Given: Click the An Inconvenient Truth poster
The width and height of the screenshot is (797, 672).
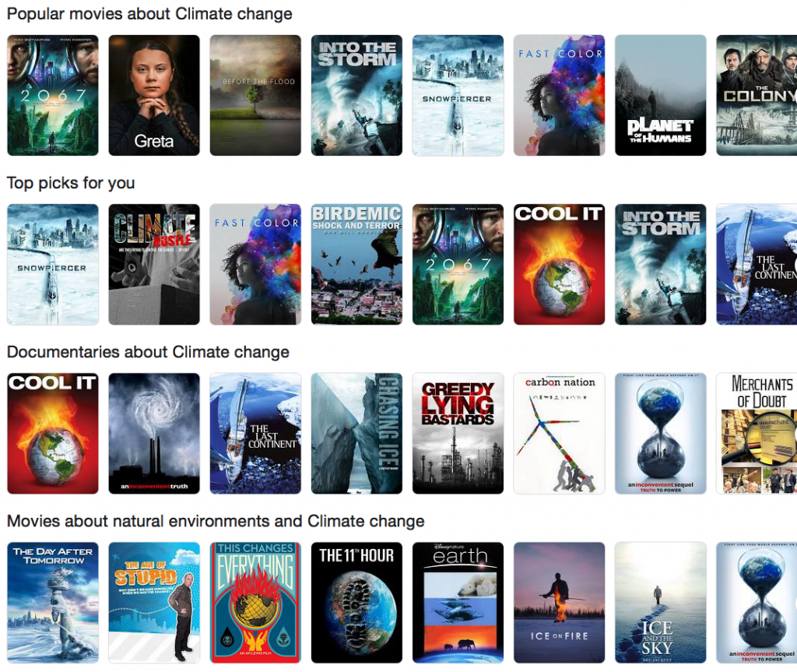Looking at the screenshot, I should pos(154,433).
